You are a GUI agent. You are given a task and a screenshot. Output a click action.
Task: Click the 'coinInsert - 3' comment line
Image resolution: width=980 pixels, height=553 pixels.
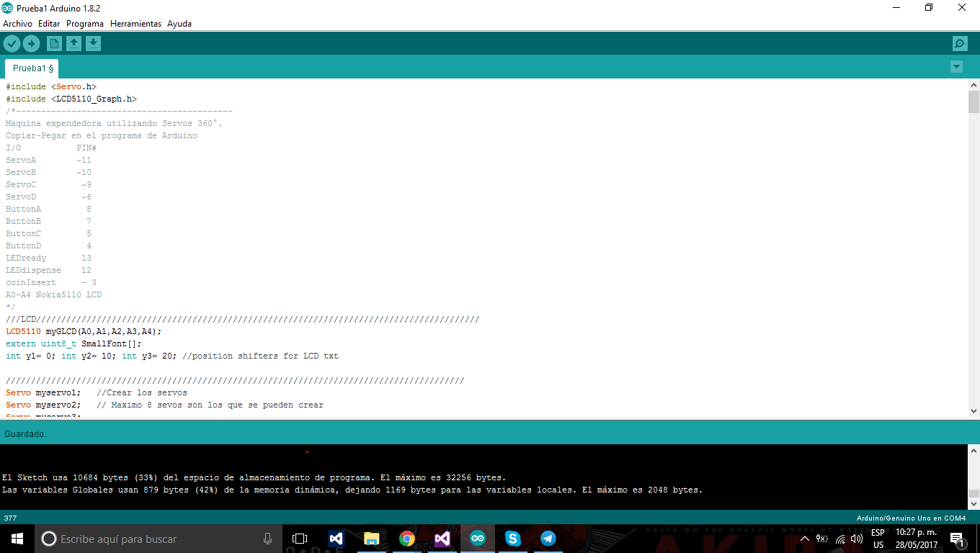coord(51,282)
